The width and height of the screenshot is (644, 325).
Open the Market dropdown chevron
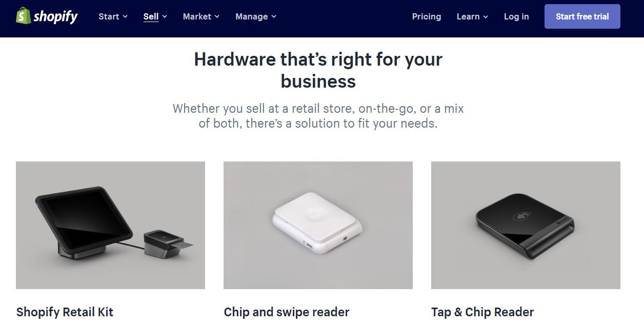[217, 16]
